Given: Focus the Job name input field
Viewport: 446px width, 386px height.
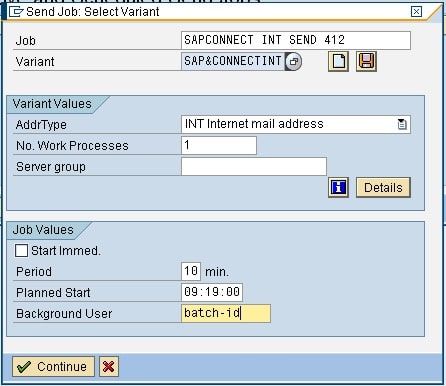Looking at the screenshot, I should click(x=296, y=40).
